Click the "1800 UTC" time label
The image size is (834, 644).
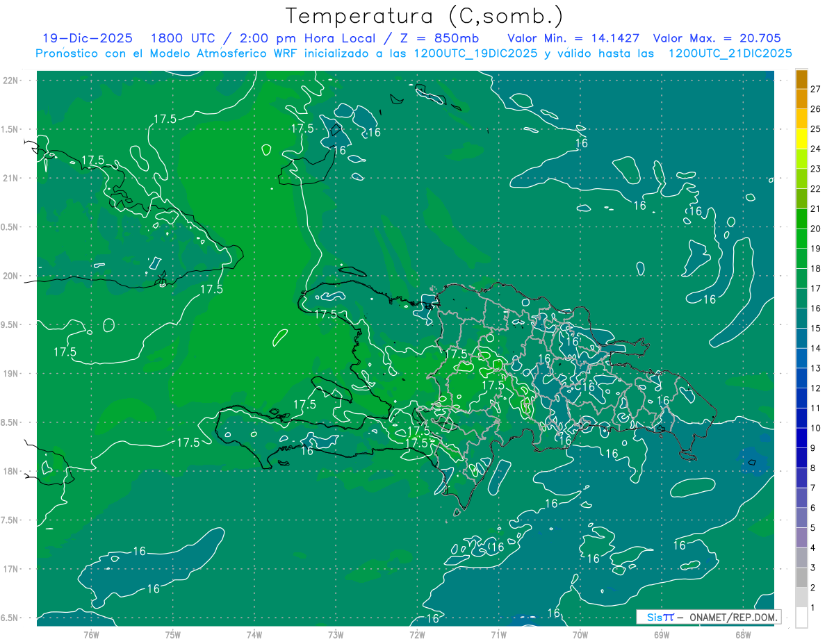pos(182,39)
